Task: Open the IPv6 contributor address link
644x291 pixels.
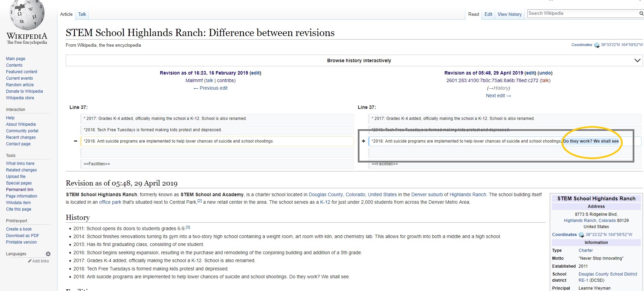Action: pos(492,80)
